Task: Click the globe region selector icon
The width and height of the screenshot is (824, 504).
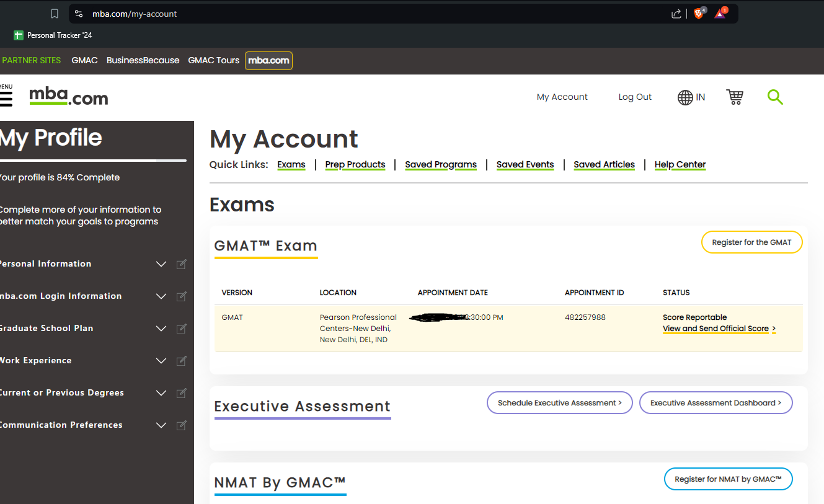Action: coord(685,97)
